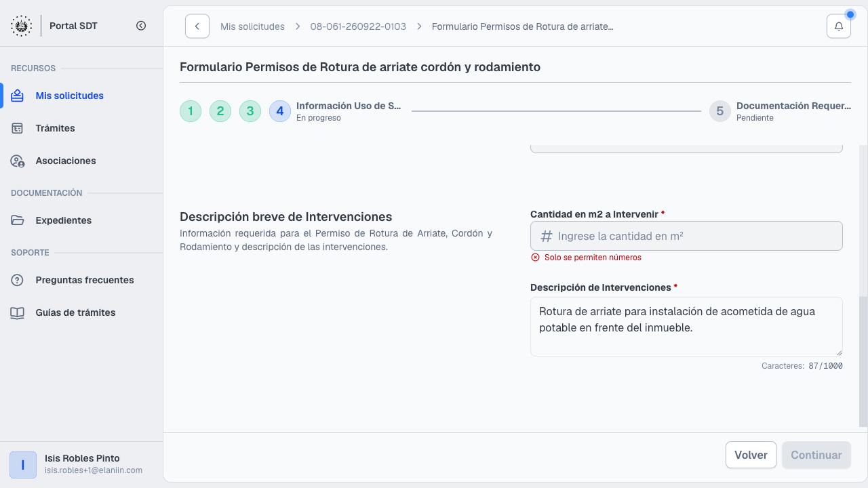This screenshot has width=868, height=488.
Task: Click the Volver button
Action: 751,455
